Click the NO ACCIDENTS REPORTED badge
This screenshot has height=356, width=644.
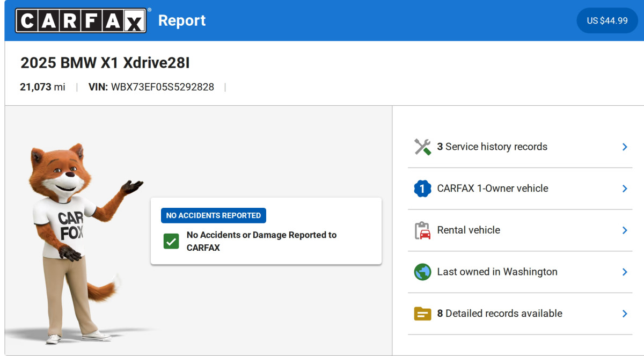213,215
